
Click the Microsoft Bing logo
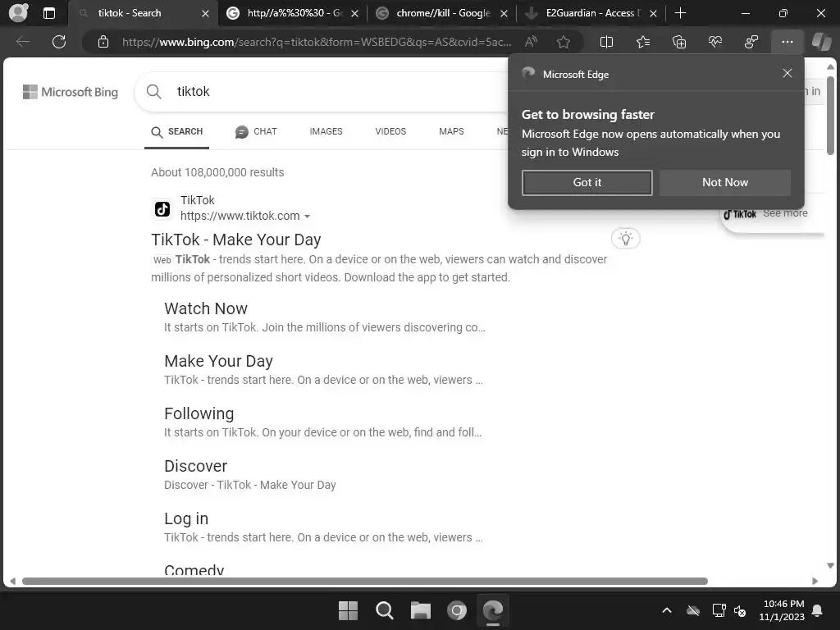71,92
